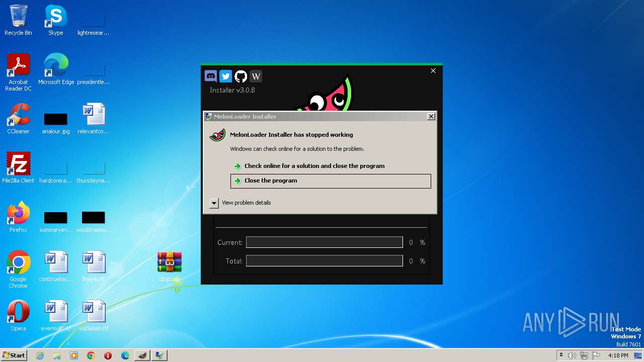The height and width of the screenshot is (362, 644).
Task: Select the CCleaner desktop shortcut
Action: 18,119
